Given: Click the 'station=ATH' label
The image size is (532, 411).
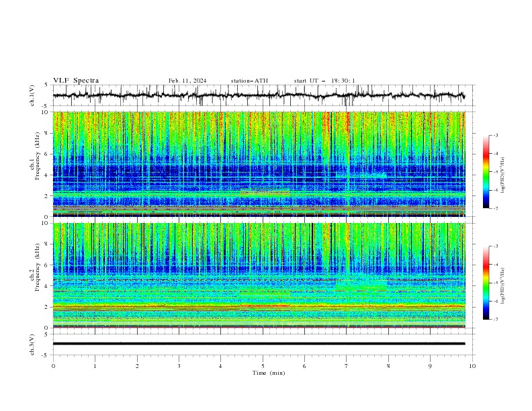Looking at the screenshot, I should point(249,81).
